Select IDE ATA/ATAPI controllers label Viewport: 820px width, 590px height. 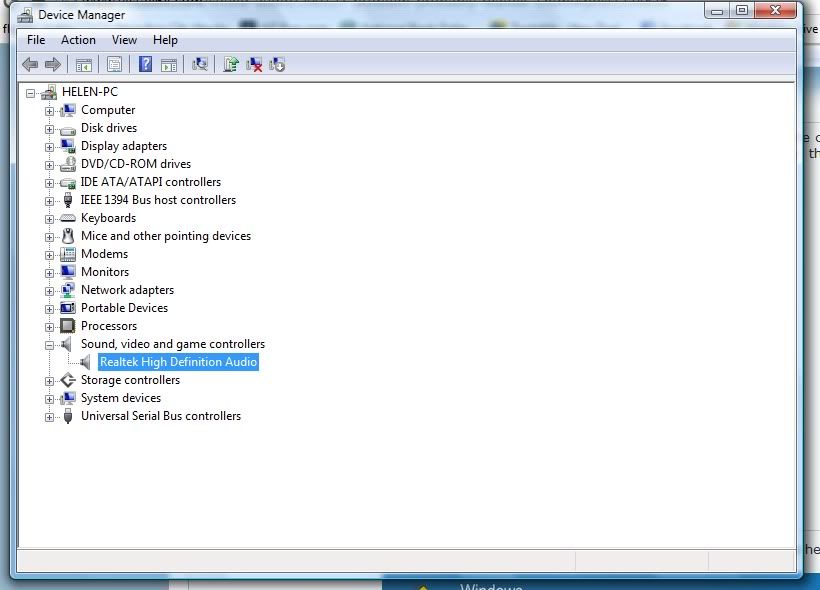151,182
